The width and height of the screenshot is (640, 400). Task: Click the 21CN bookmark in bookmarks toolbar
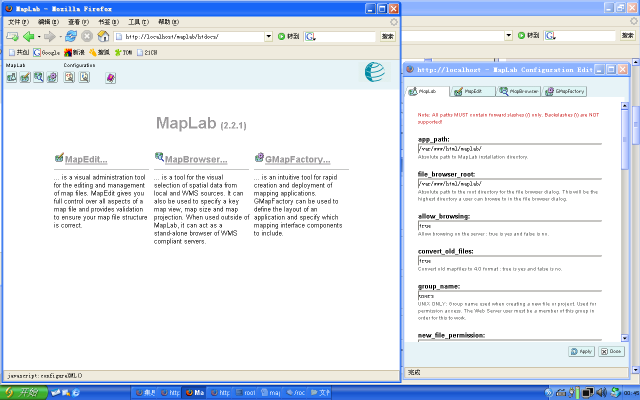[147, 52]
